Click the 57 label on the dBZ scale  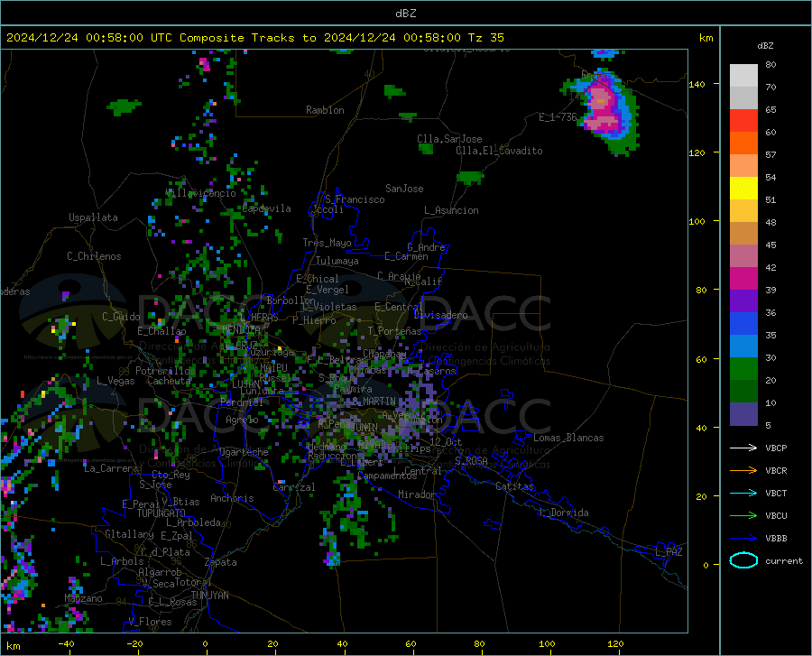click(x=770, y=155)
